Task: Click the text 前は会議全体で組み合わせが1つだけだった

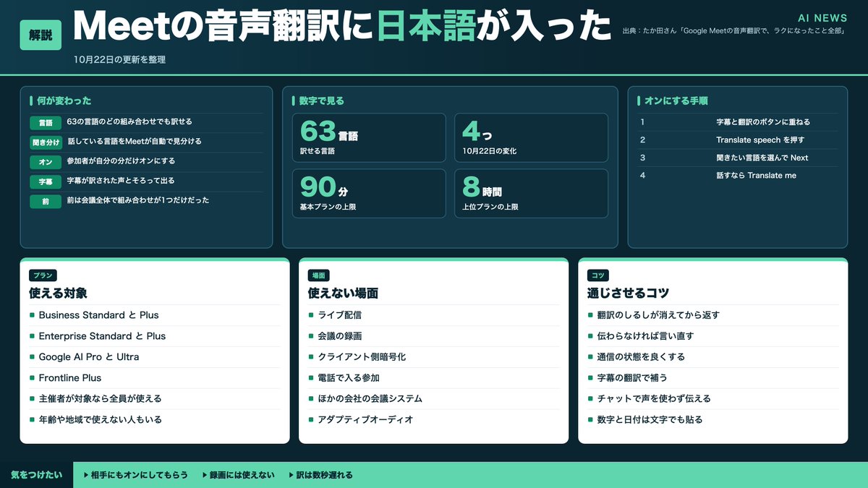Action: point(138,200)
